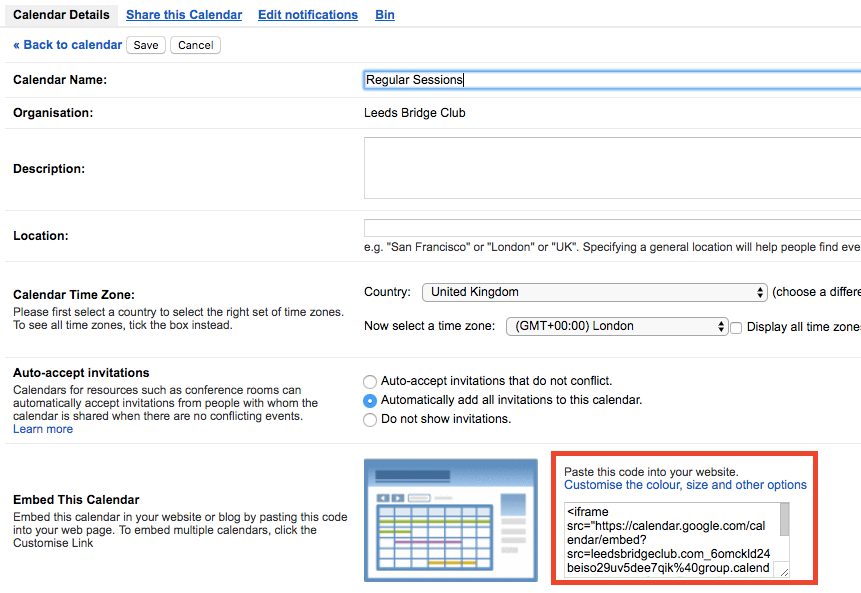Open the Country dropdown
This screenshot has width=861, height=593.
[595, 292]
